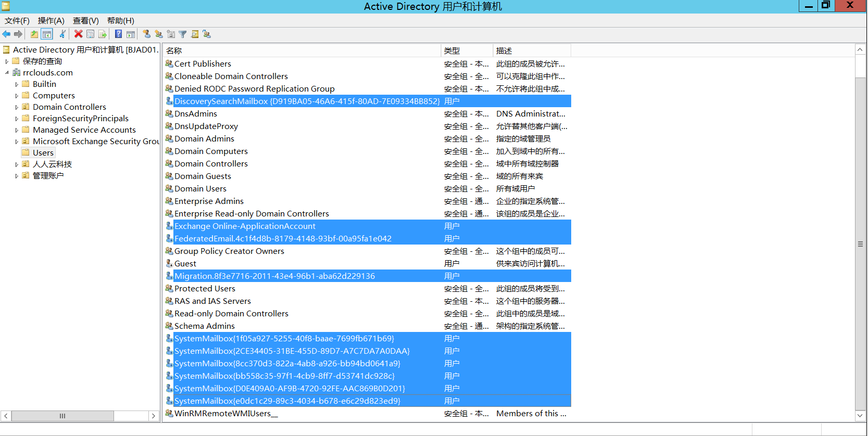Expand the 人人云科技 tree node
868x436 pixels.
tap(17, 164)
